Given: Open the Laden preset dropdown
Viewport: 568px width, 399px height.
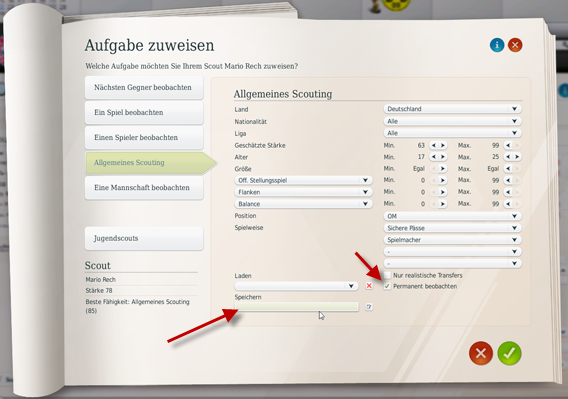Looking at the screenshot, I should click(296, 286).
